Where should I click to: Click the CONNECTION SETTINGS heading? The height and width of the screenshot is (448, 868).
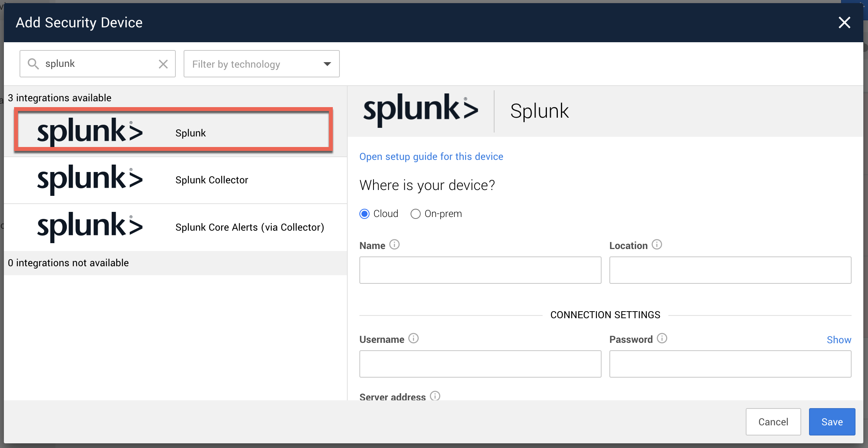[605, 315]
